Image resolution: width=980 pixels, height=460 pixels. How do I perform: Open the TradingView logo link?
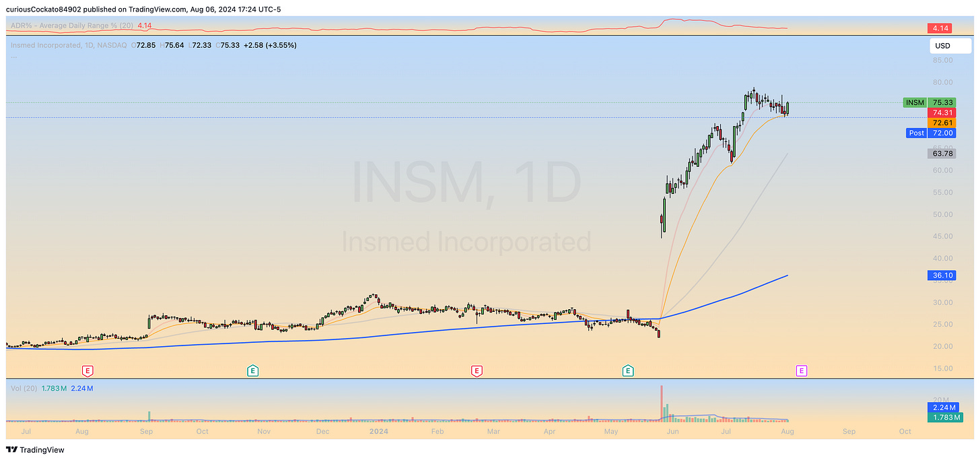pos(36,449)
